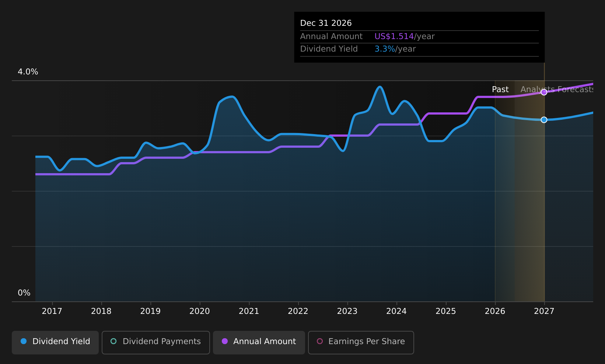Click the 2018 x-axis label

click(x=101, y=311)
